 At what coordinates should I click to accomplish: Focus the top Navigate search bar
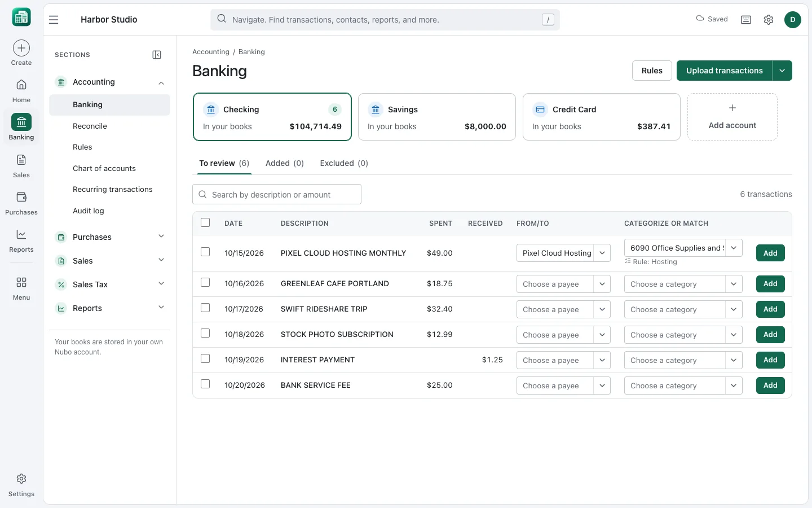(x=385, y=20)
